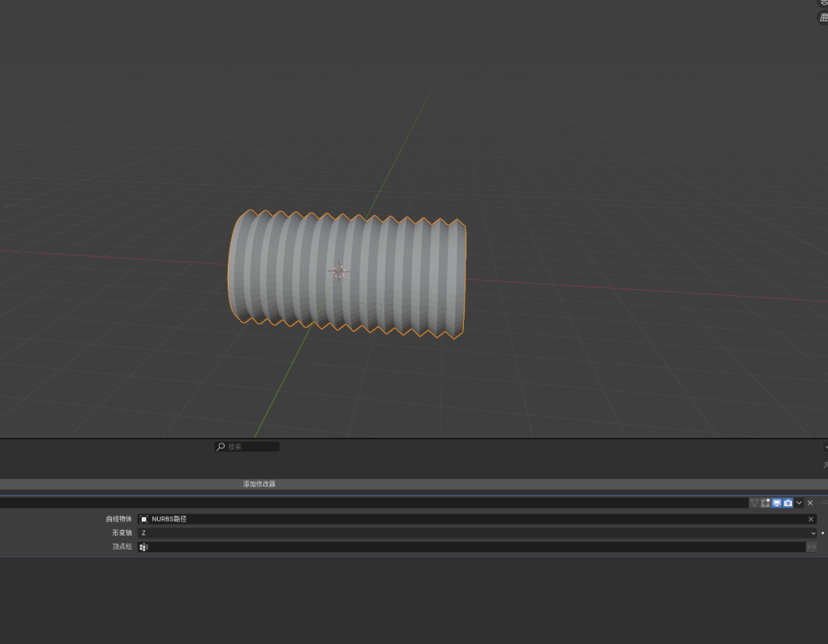This screenshot has width=828, height=644.
Task: Open the modifier's extra options chevron
Action: point(799,503)
